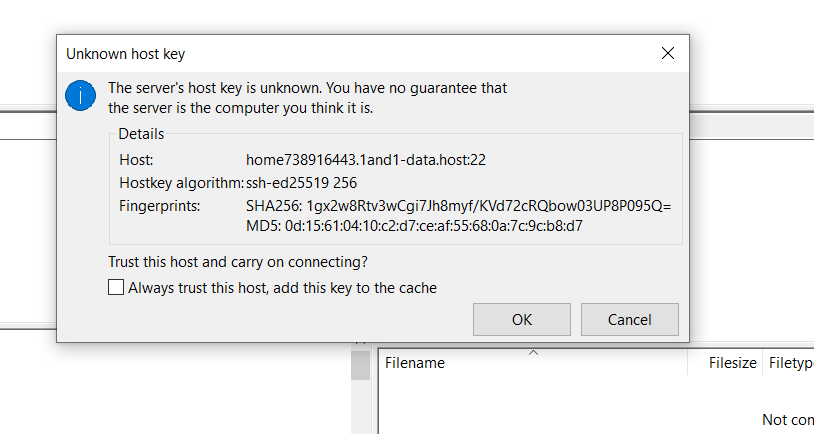Enable the Always trust this host checkbox
The width and height of the screenshot is (814, 434).
tap(116, 287)
